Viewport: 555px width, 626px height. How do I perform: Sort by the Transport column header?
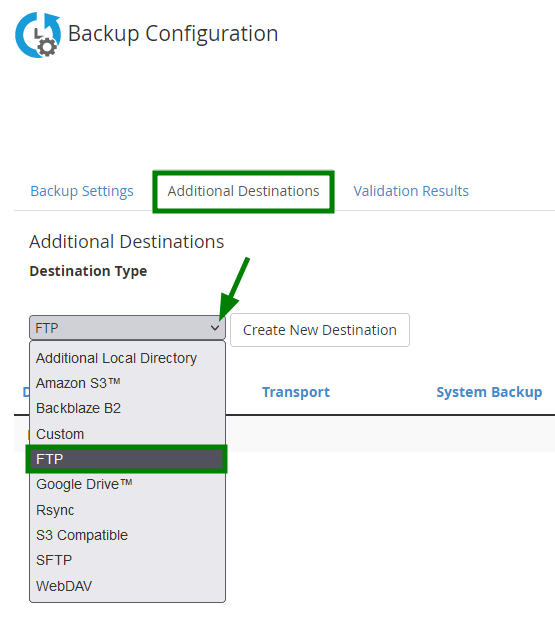coord(296,392)
